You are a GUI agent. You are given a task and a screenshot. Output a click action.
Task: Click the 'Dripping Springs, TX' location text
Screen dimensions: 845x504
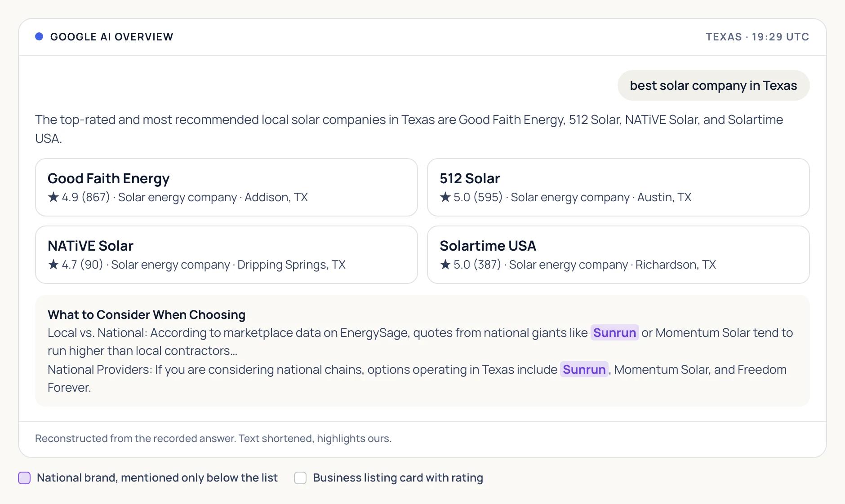(x=291, y=265)
